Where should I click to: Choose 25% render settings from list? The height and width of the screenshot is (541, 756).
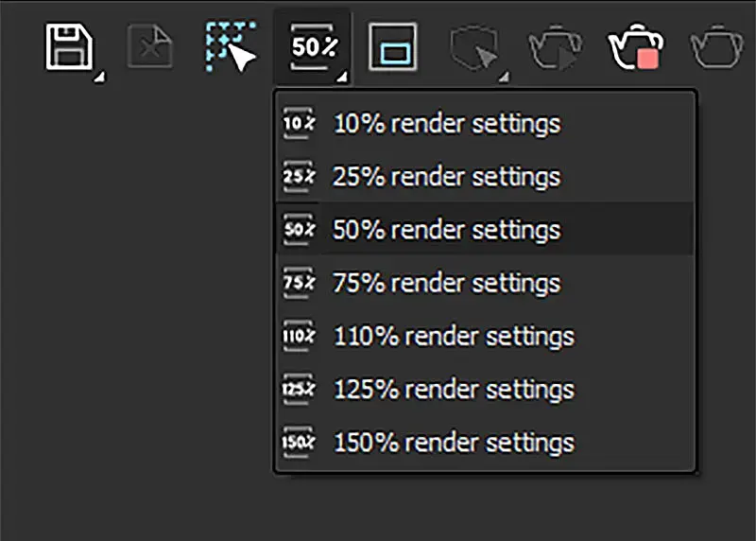[446, 177]
